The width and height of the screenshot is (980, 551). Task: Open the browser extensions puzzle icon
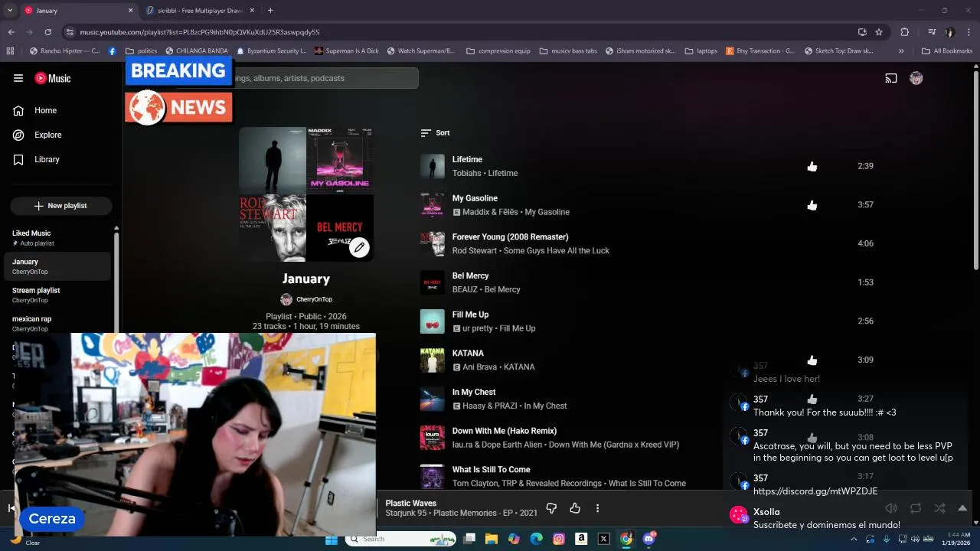tap(905, 32)
